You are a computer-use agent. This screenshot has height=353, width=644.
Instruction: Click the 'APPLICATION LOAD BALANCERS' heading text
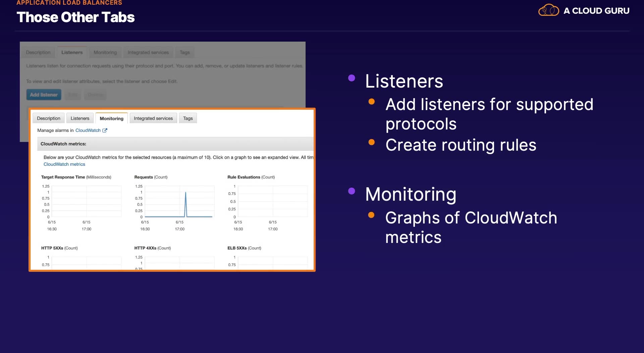pyautogui.click(x=69, y=3)
